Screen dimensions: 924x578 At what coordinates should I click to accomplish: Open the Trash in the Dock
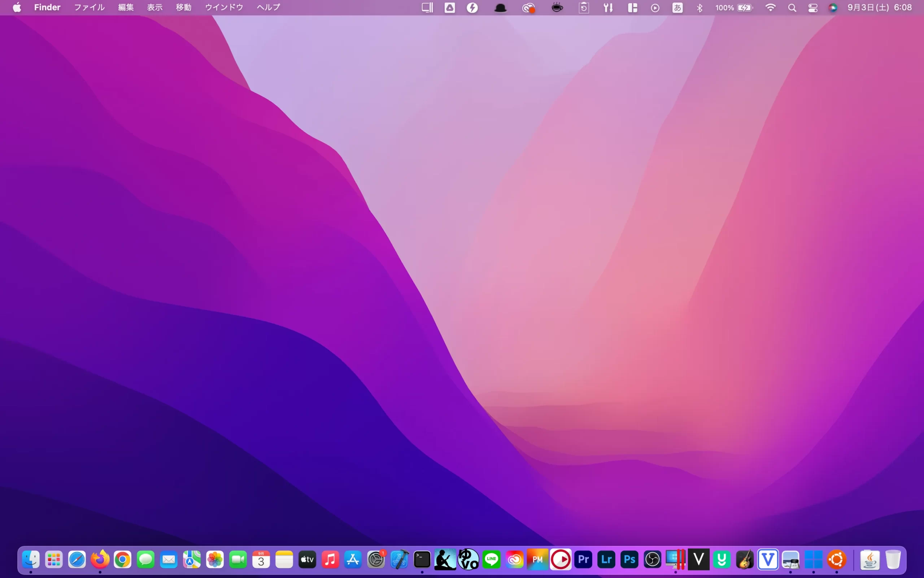(x=893, y=560)
